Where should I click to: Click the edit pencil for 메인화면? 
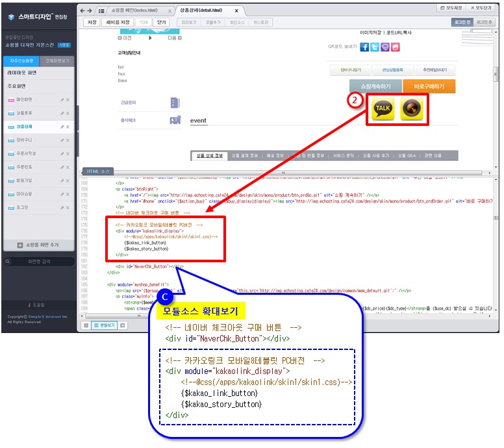[62, 100]
